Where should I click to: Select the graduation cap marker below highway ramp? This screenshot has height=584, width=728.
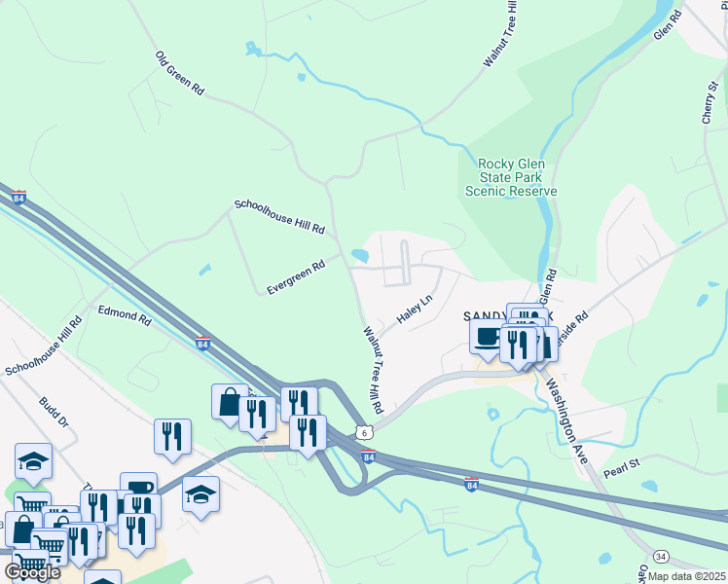pos(201,497)
